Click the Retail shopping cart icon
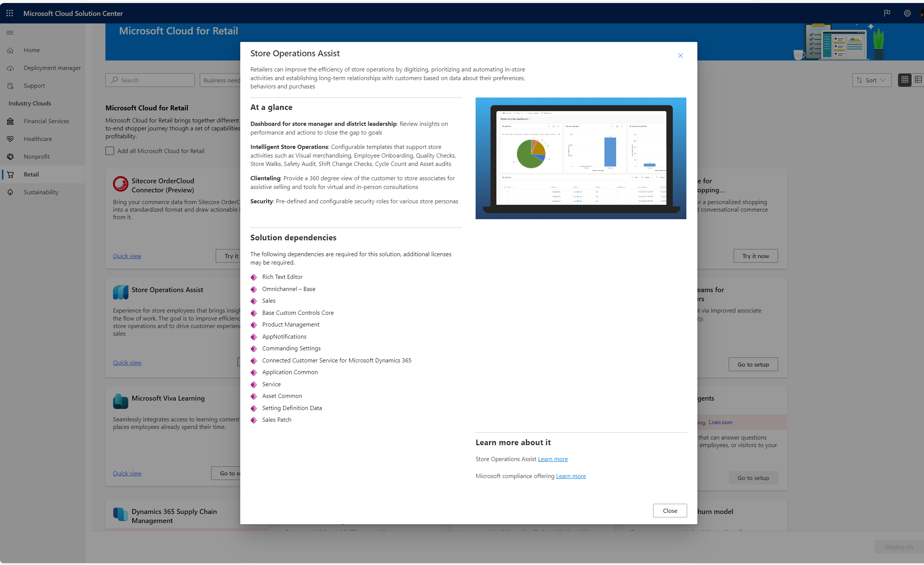Viewport: 924px width, 565px height. [x=10, y=175]
